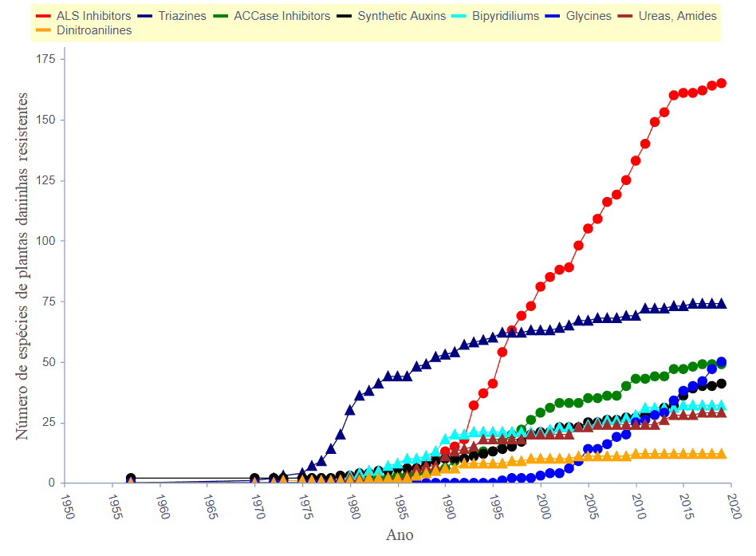
Task: Select the Ureas, Amides legend label
Action: 678,16
